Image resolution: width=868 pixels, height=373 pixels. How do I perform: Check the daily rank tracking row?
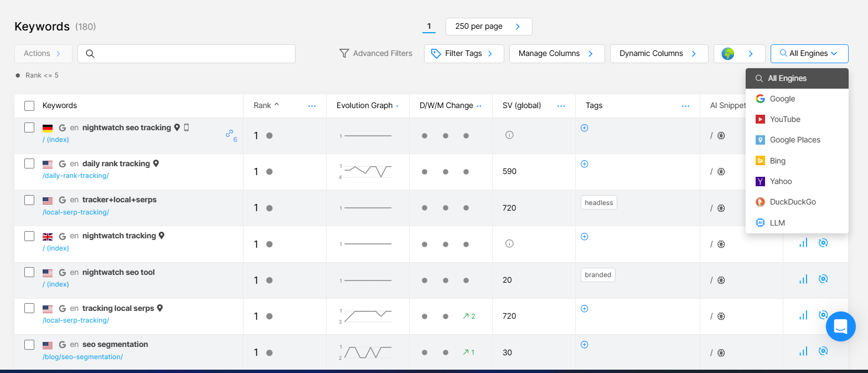29,163
